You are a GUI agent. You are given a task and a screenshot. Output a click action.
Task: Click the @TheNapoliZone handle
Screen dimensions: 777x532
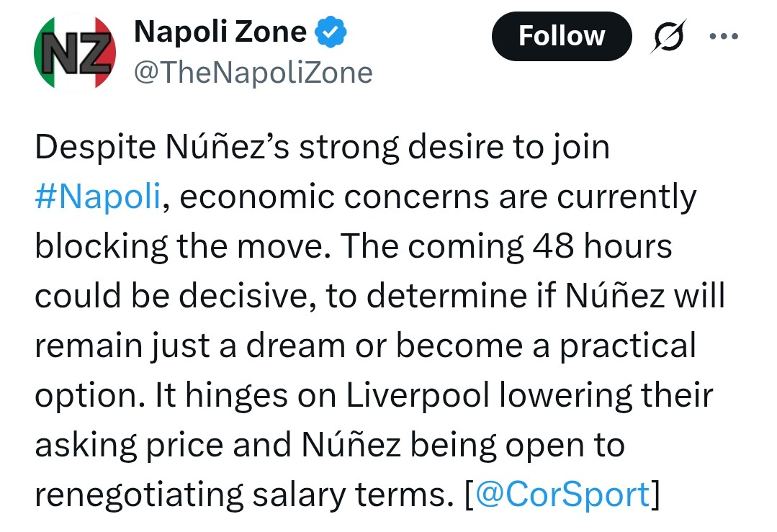(x=253, y=72)
